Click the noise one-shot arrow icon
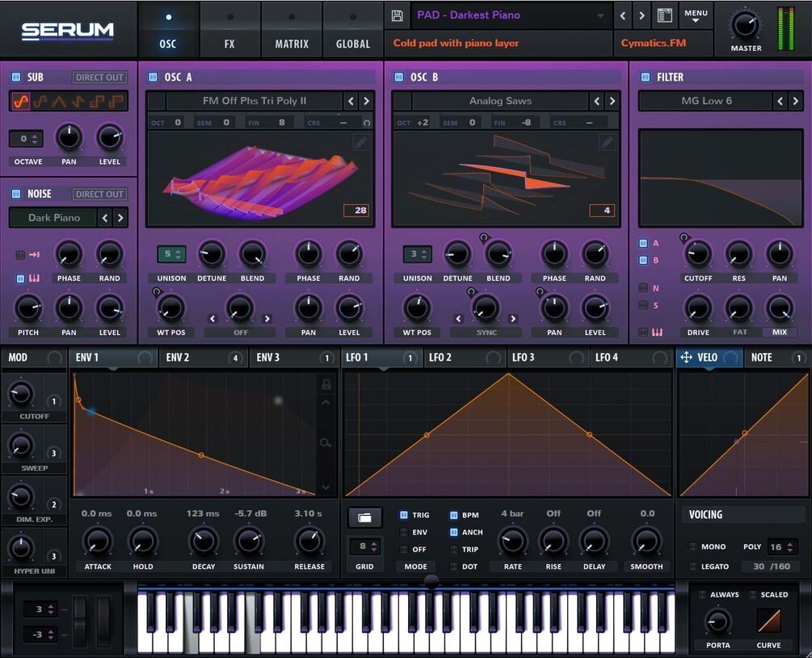This screenshot has height=658, width=812. pyautogui.click(x=35, y=254)
